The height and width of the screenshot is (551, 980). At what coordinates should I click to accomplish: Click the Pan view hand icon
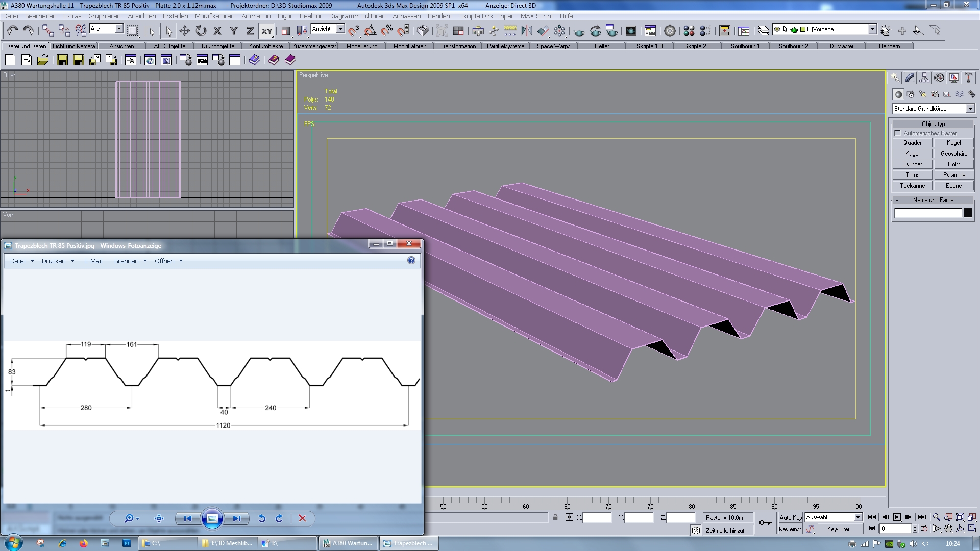coord(948,529)
